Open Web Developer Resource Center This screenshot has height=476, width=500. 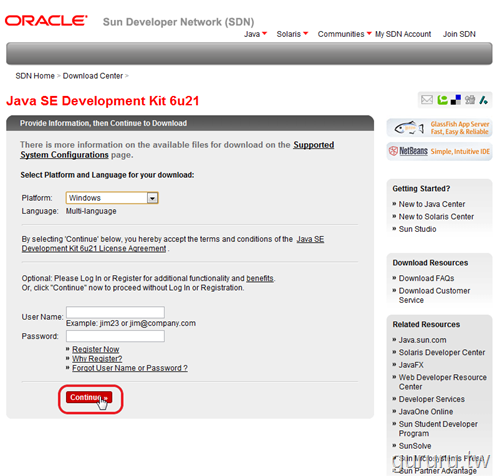443,382
